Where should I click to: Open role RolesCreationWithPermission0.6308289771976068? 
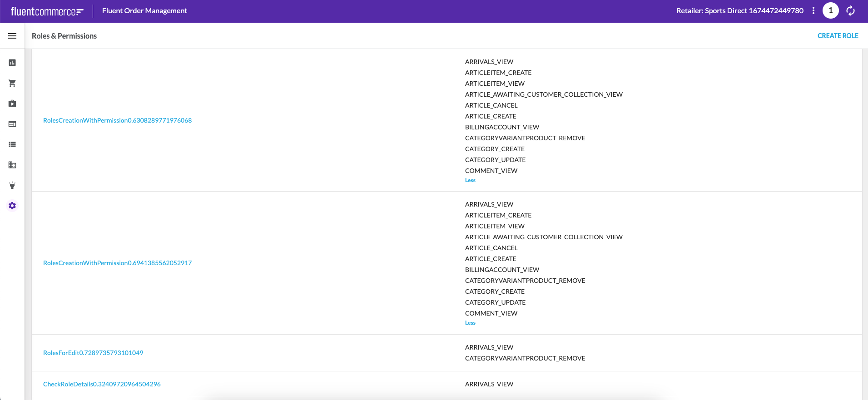coord(117,120)
